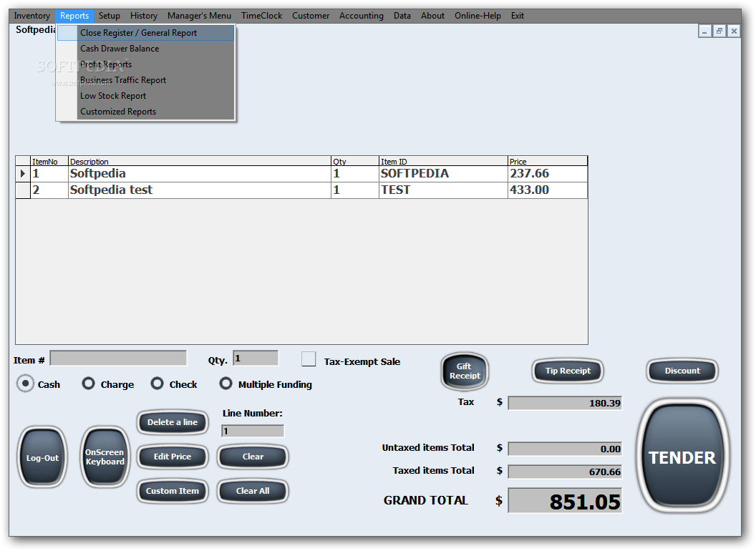This screenshot has width=756, height=551.
Task: Click the ItemNo column header
Action: coord(49,161)
